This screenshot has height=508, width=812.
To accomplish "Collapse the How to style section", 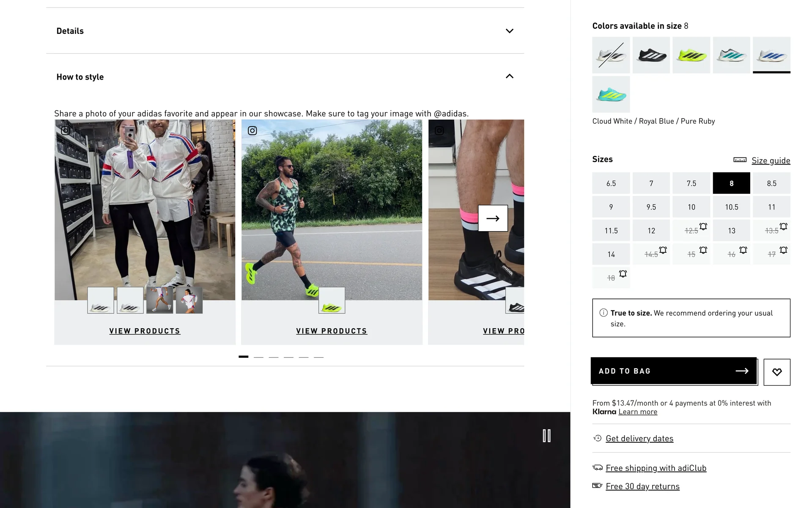I will pyautogui.click(x=509, y=77).
